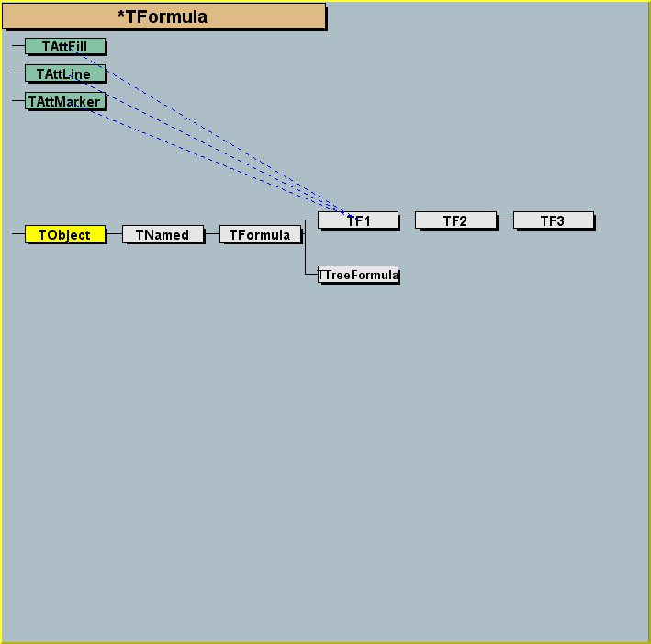Select the TTreeFormula class box
The image size is (651, 644).
pyautogui.click(x=358, y=275)
